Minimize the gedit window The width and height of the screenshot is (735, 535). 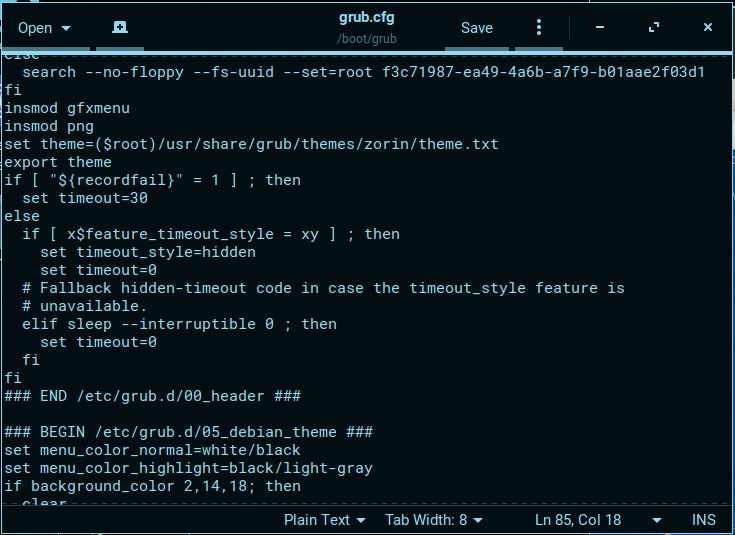[600, 28]
